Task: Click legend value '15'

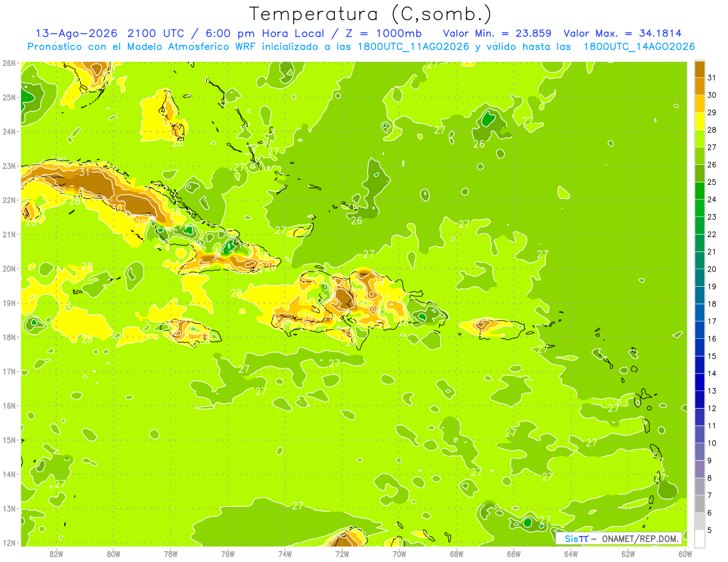Action: tap(712, 356)
